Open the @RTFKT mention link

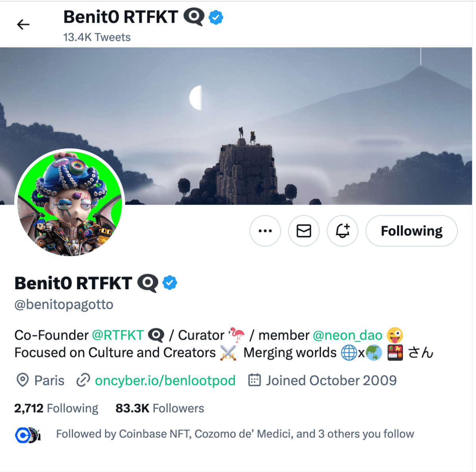(x=118, y=335)
